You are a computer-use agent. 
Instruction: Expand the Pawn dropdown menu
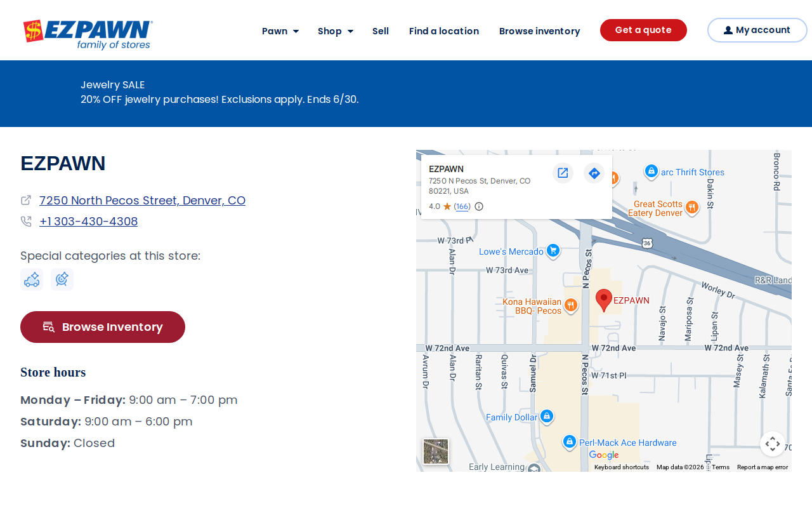tap(280, 31)
